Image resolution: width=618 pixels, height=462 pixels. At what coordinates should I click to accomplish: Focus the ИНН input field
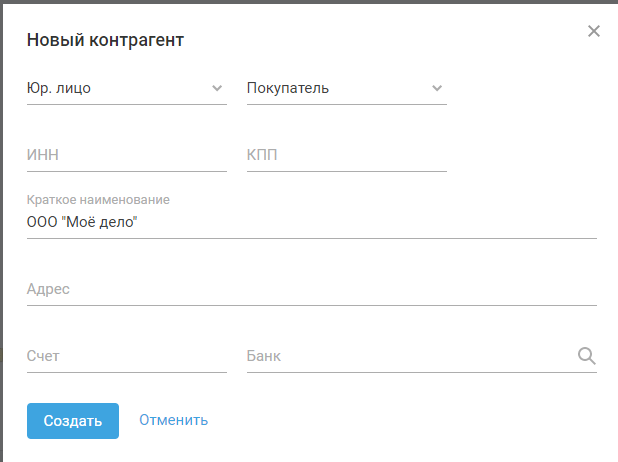pos(126,155)
